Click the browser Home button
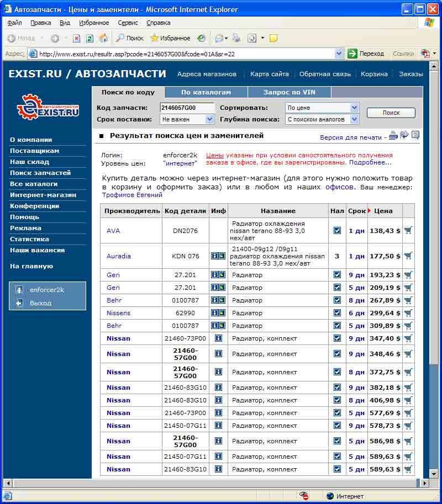This screenshot has width=442, height=504. pyautogui.click(x=103, y=38)
